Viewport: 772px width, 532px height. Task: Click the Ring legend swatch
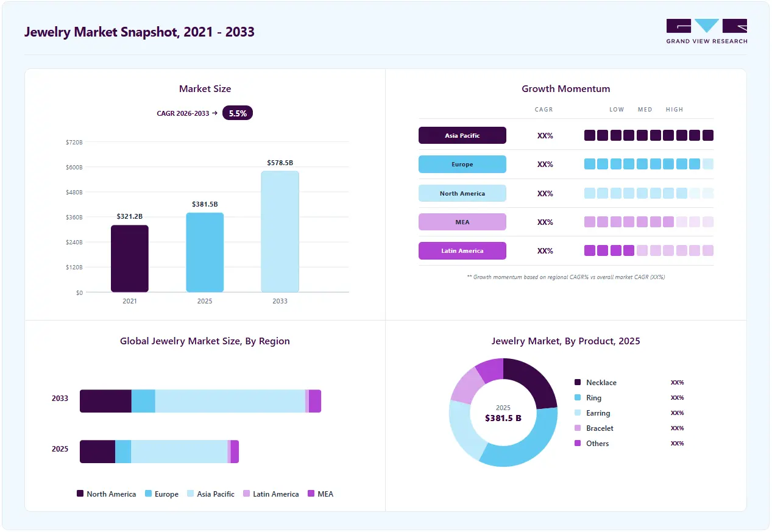click(x=578, y=397)
